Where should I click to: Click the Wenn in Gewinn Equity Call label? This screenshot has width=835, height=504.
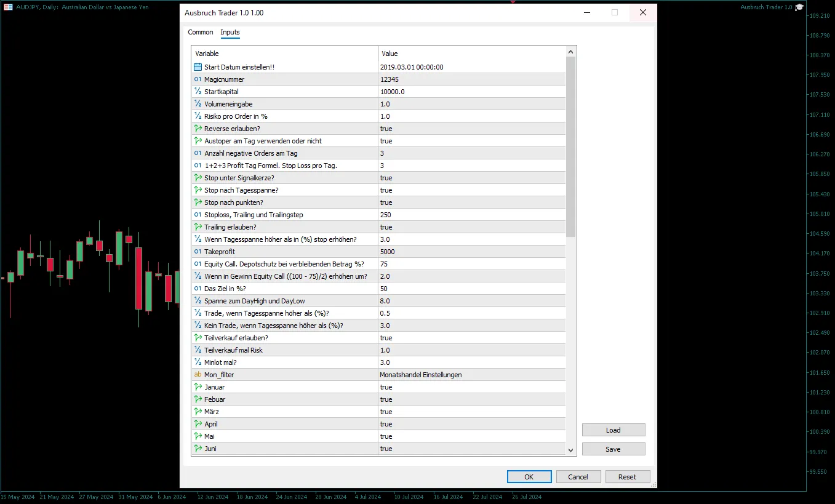[x=286, y=276]
